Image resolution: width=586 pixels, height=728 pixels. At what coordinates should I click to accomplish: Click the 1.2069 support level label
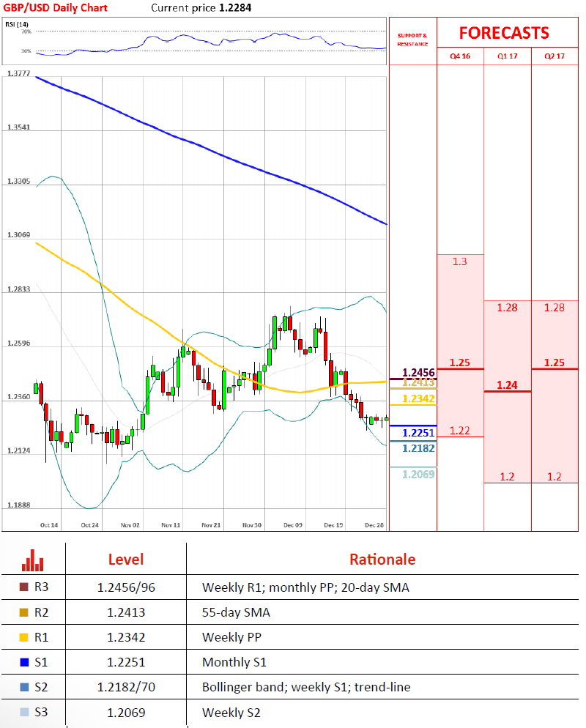tap(418, 475)
